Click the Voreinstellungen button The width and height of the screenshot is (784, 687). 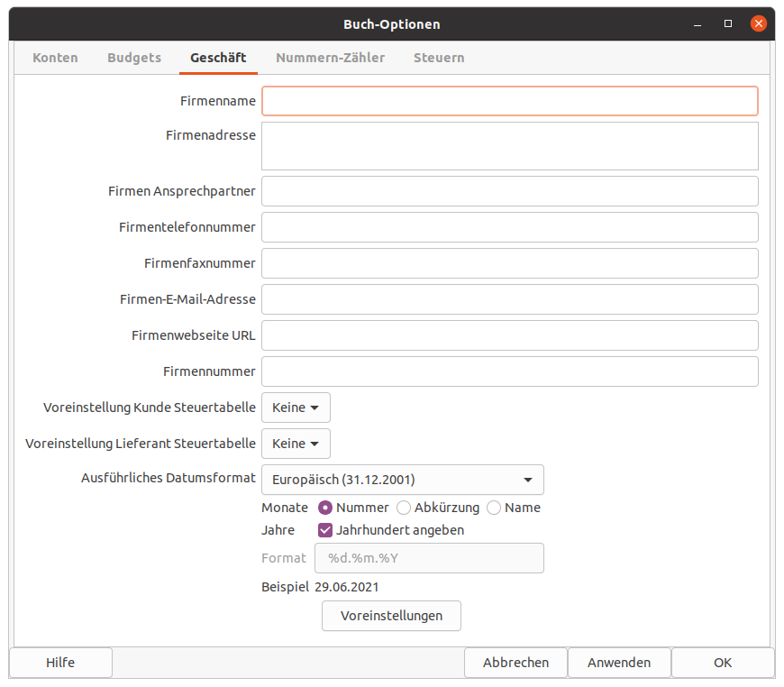click(391, 616)
